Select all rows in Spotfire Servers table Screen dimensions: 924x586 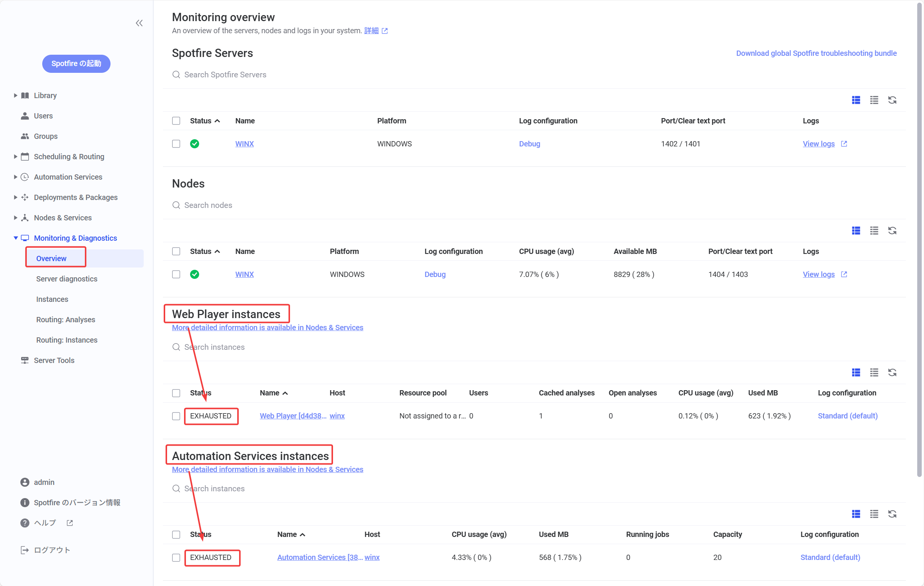176,121
